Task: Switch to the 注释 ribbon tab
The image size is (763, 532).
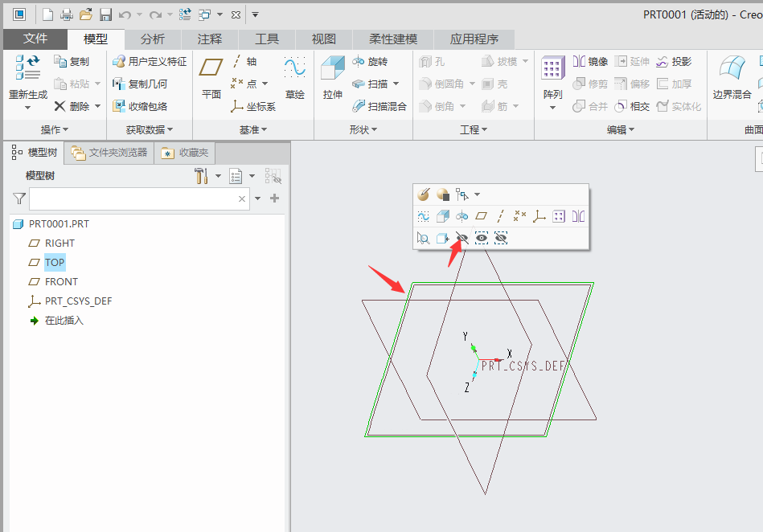Action: pos(210,39)
